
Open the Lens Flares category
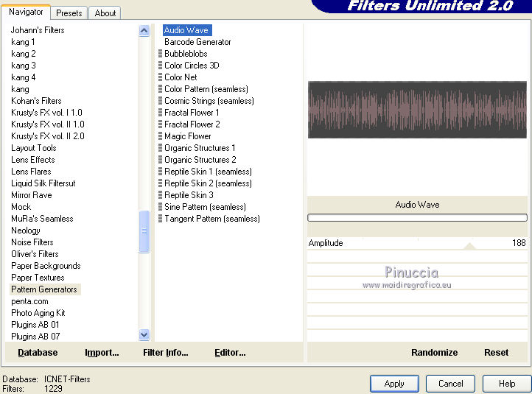(x=31, y=172)
